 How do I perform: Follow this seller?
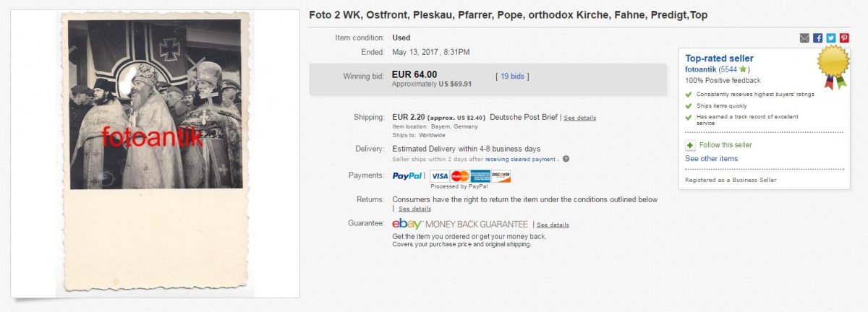724,145
